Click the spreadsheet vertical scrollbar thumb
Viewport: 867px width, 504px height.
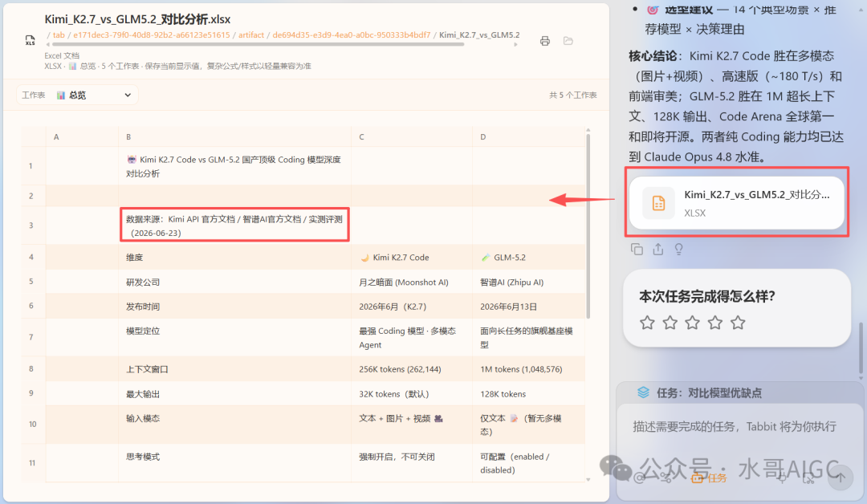(588, 226)
